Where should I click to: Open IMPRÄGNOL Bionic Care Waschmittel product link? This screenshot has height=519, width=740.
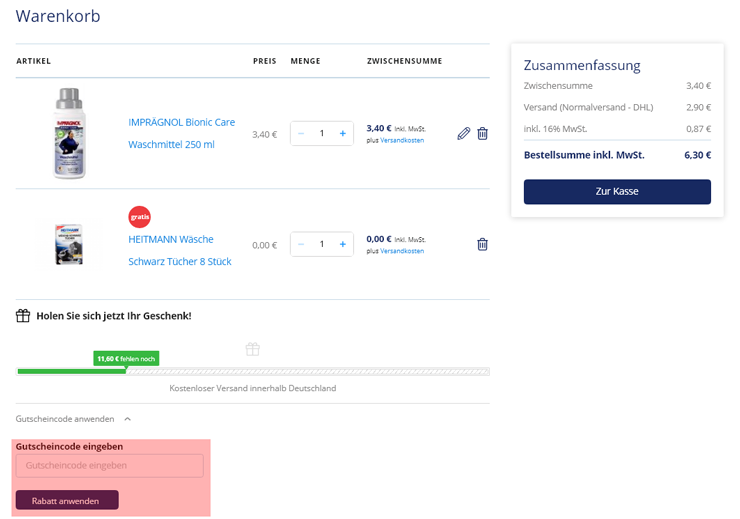coord(181,134)
